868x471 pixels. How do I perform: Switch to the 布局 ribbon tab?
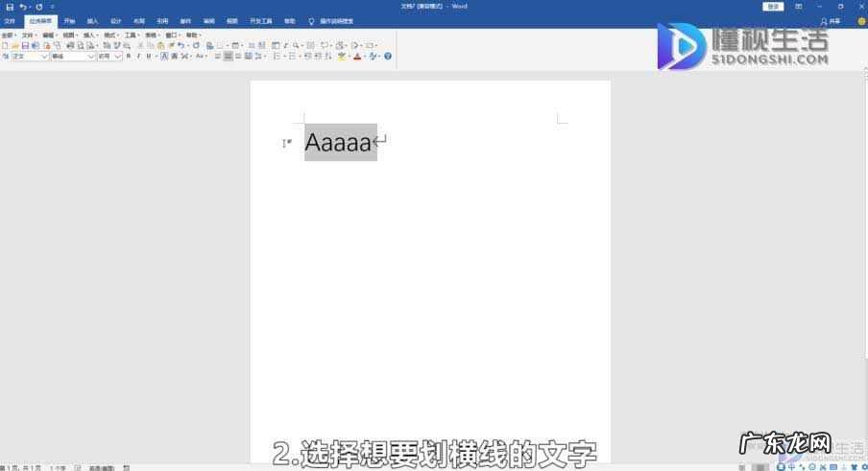(139, 21)
